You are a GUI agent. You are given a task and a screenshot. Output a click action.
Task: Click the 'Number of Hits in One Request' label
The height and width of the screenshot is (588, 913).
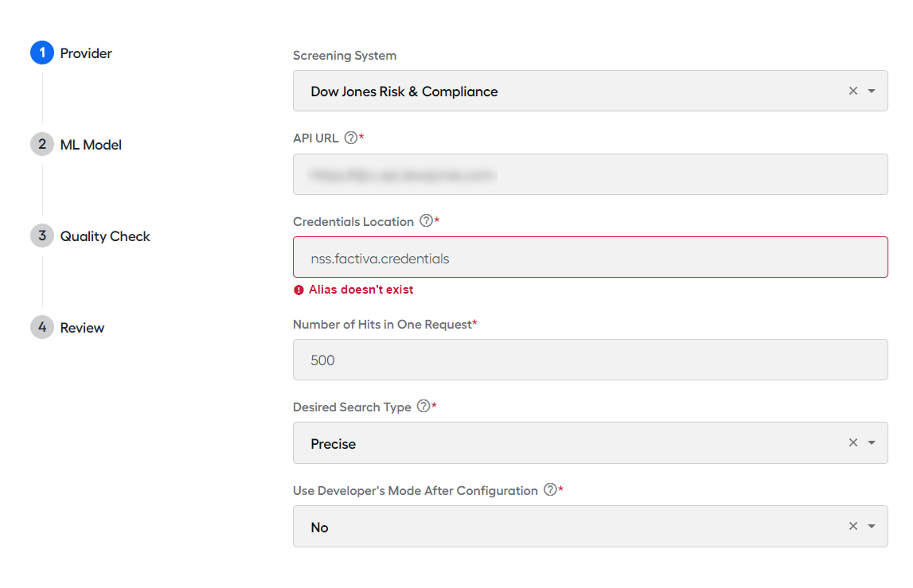(x=382, y=325)
